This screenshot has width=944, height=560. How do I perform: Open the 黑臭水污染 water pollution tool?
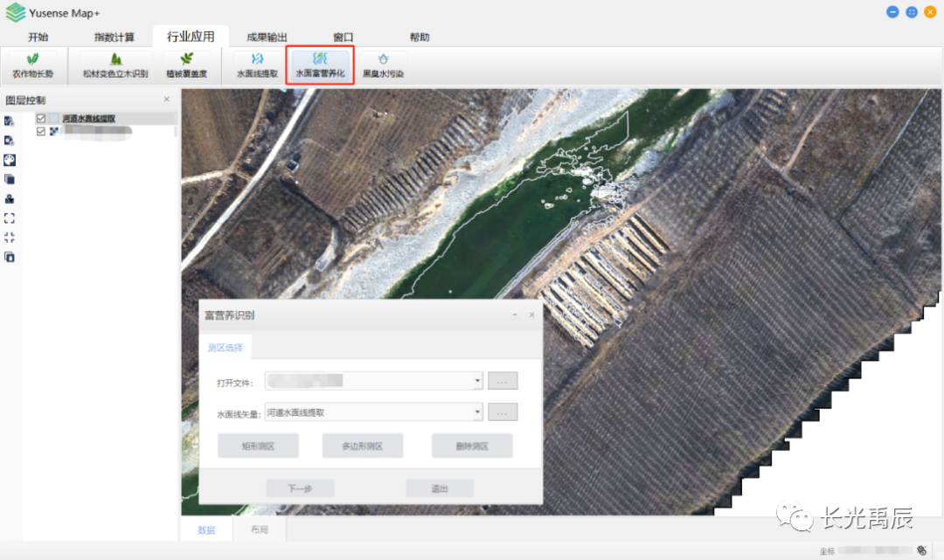coord(383,66)
